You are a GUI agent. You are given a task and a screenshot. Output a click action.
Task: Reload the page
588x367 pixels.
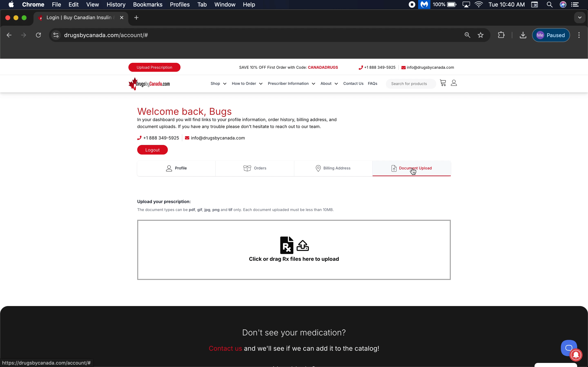point(38,35)
